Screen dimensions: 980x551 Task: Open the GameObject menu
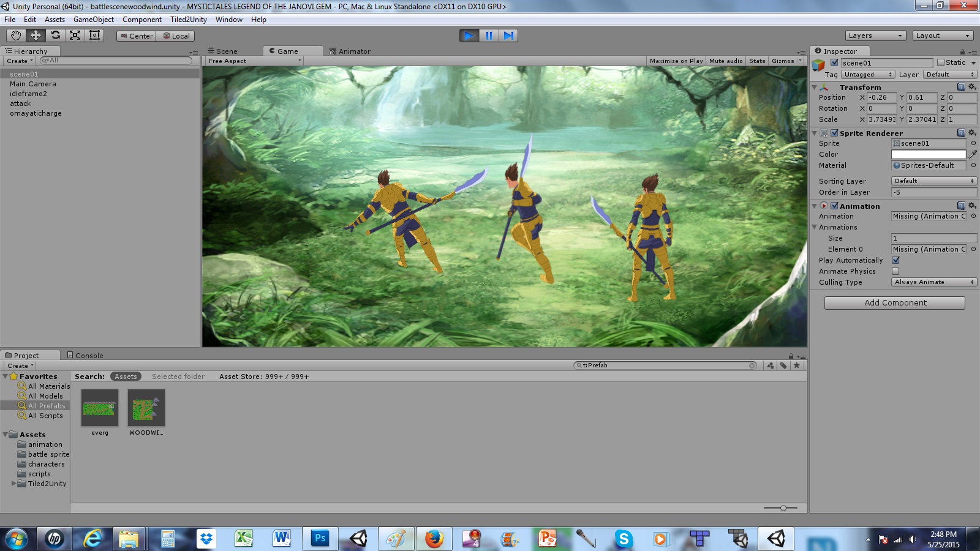[x=94, y=20]
